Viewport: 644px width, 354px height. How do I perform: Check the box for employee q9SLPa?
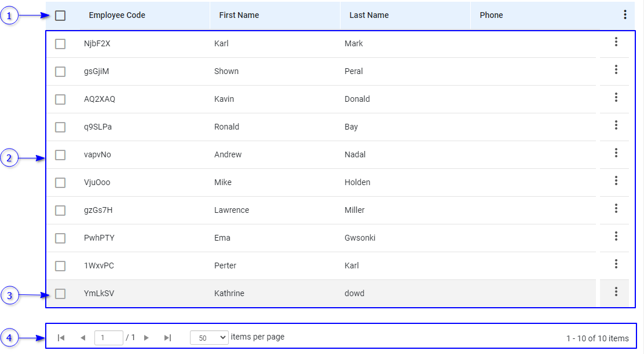coord(60,127)
